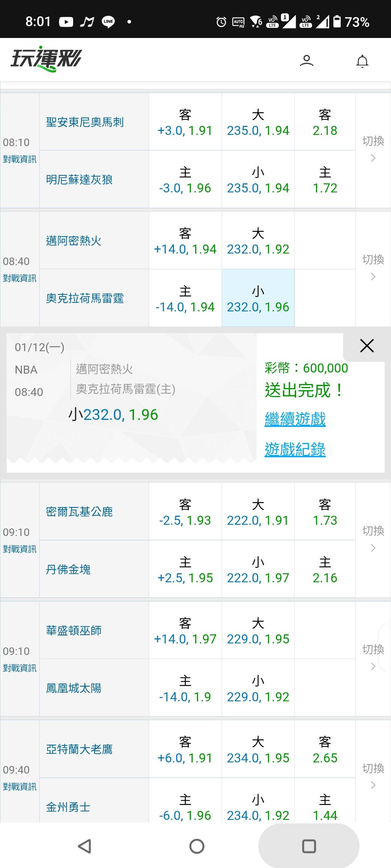This screenshot has width=391, height=868.
Task: Open 對戰資訊 for the 09:40 game
Action: point(20,787)
